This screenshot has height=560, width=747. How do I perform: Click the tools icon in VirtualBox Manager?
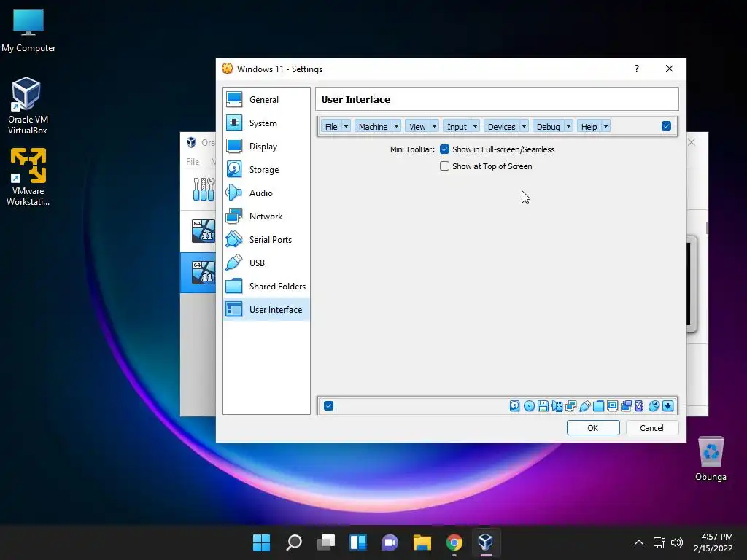pos(204,189)
